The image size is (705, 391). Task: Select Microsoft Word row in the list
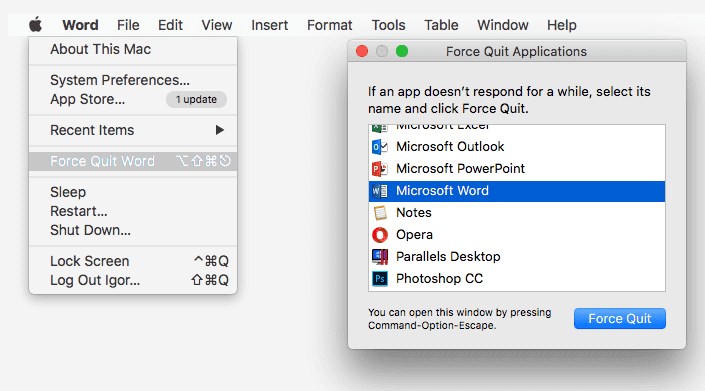pos(517,191)
